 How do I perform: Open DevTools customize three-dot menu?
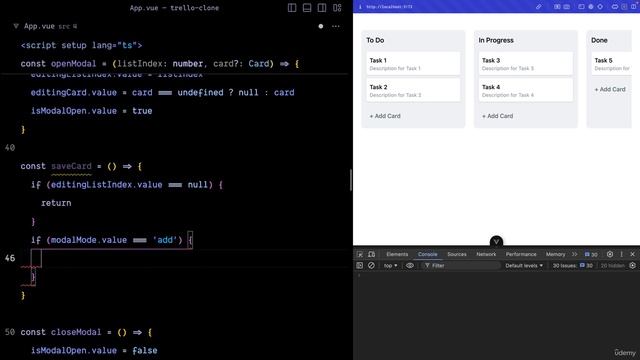(x=622, y=254)
